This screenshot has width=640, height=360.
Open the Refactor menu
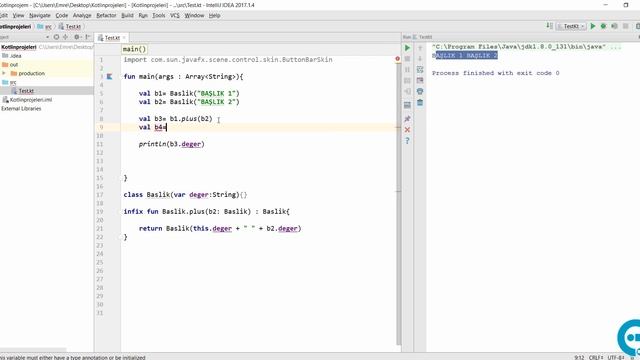click(106, 16)
